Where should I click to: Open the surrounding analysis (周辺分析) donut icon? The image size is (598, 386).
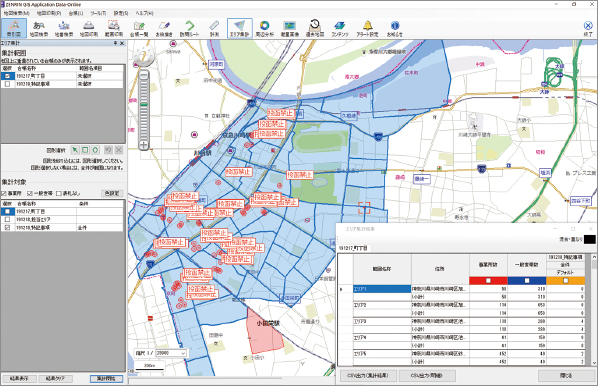[265, 29]
